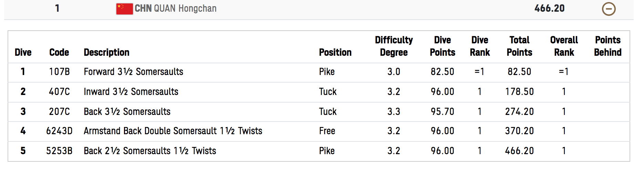
Task: Collapse QUAN Hongchan's dive details
Action: point(609,9)
